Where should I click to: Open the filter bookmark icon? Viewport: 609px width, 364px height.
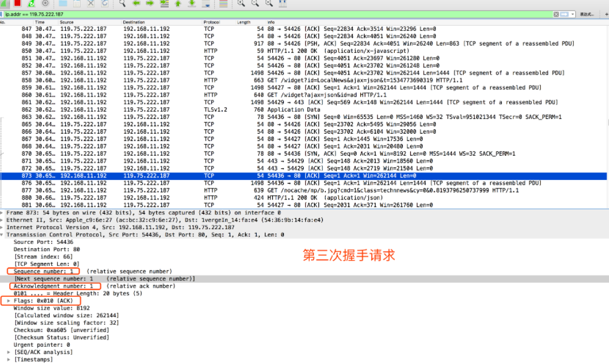tap(2, 14)
